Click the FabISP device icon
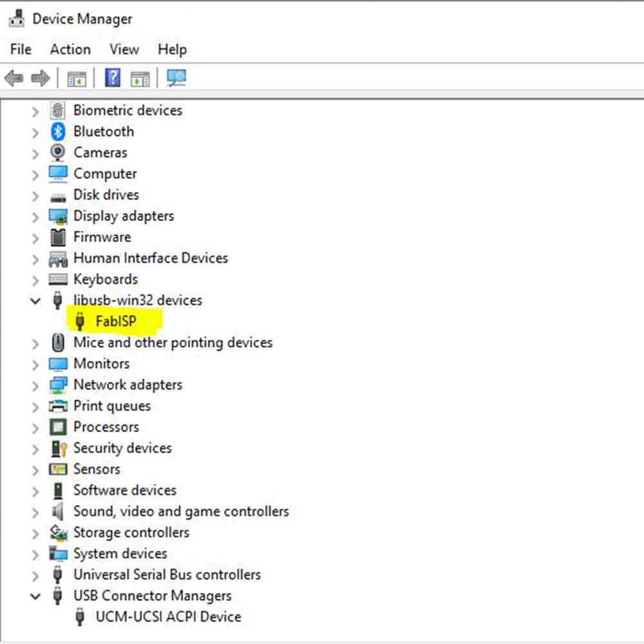 [x=80, y=321]
